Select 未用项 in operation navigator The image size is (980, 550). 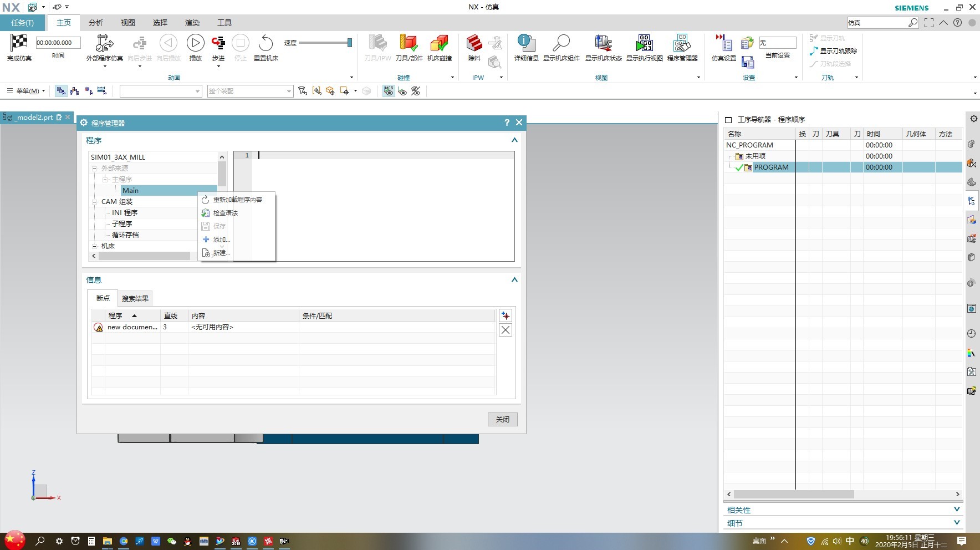coord(755,156)
